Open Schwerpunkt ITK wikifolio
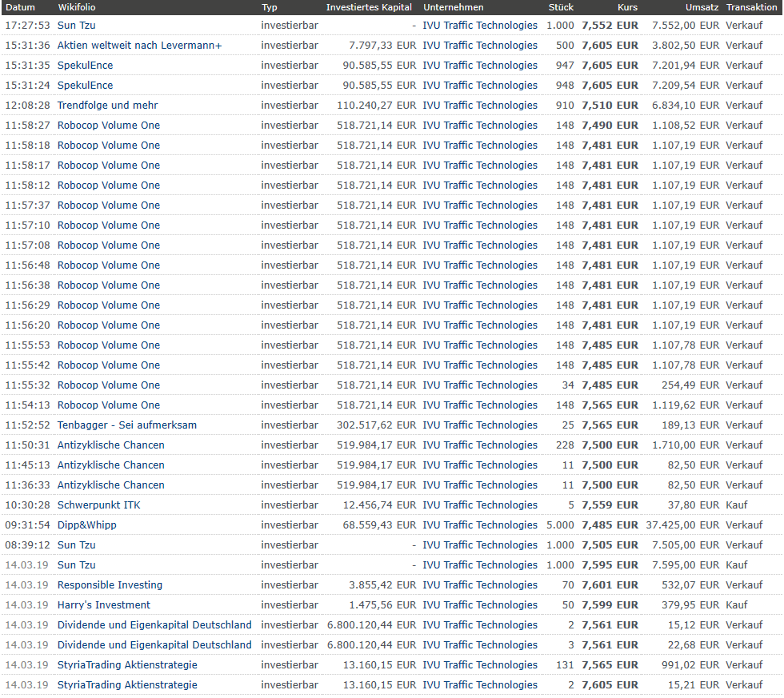The width and height of the screenshot is (784, 698). coord(99,505)
